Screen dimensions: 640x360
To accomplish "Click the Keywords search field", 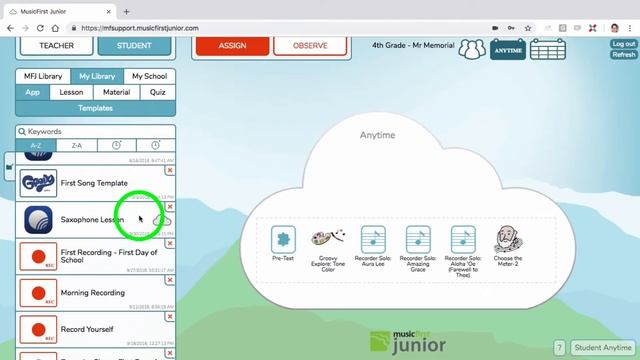I will tap(96, 131).
